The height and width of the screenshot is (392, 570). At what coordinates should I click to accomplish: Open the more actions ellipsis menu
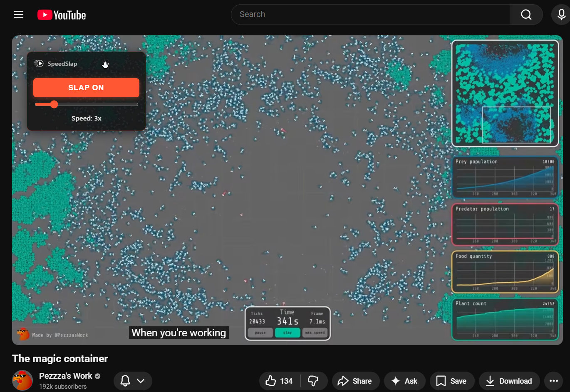pyautogui.click(x=554, y=380)
